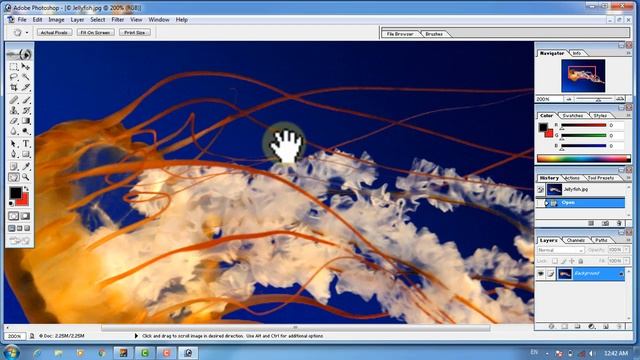Open the layer Opacity slider arrow
Viewport: 640px width, 360px height.
click(627, 249)
